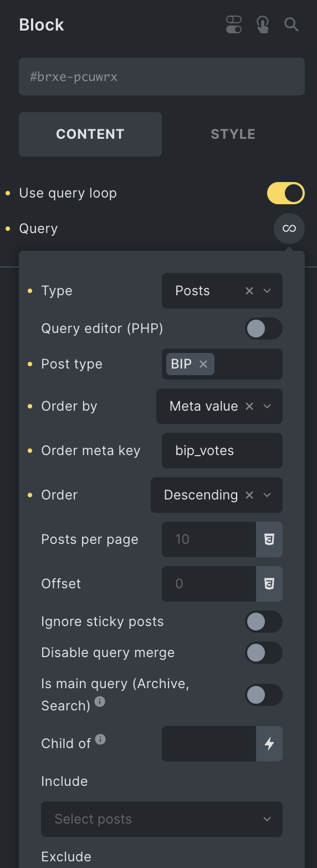Turn off Use query loop switch
This screenshot has height=868, width=317.
pyautogui.click(x=286, y=193)
